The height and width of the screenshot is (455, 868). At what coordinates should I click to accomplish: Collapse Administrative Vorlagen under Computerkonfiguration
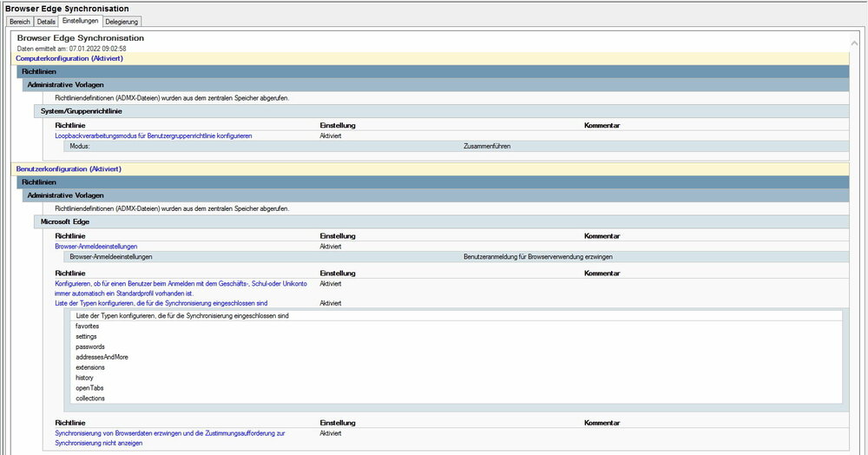[66, 85]
